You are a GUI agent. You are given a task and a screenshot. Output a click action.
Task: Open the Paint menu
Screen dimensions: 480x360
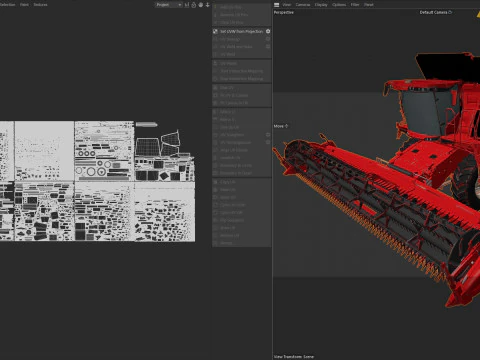click(24, 5)
